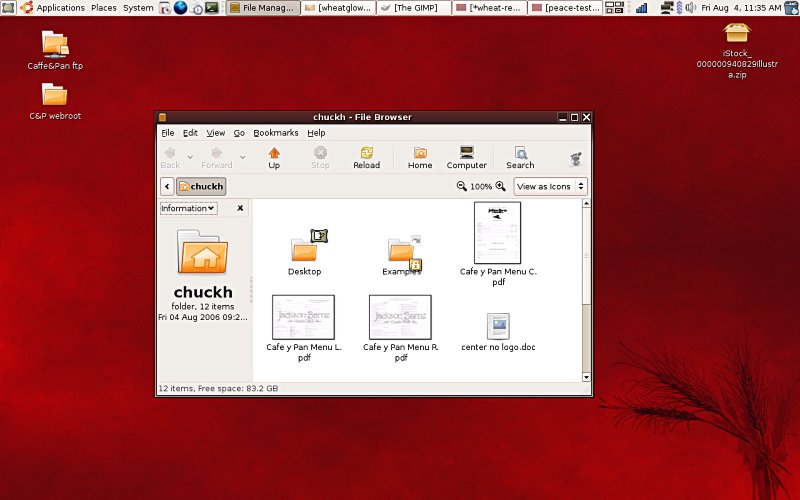This screenshot has height=500, width=800.
Task: Click the Search toolbar icon
Action: [x=520, y=157]
